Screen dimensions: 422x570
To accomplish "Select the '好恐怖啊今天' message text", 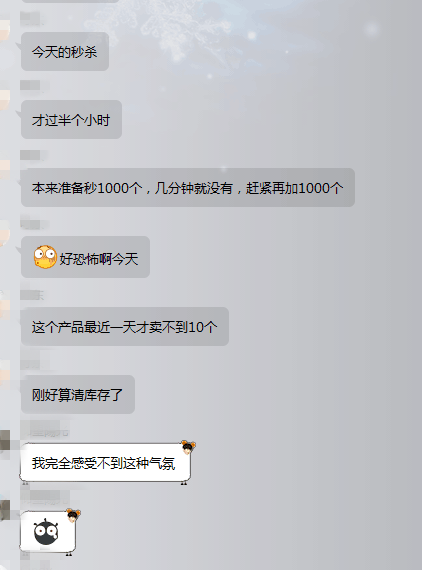I will click(99, 259).
